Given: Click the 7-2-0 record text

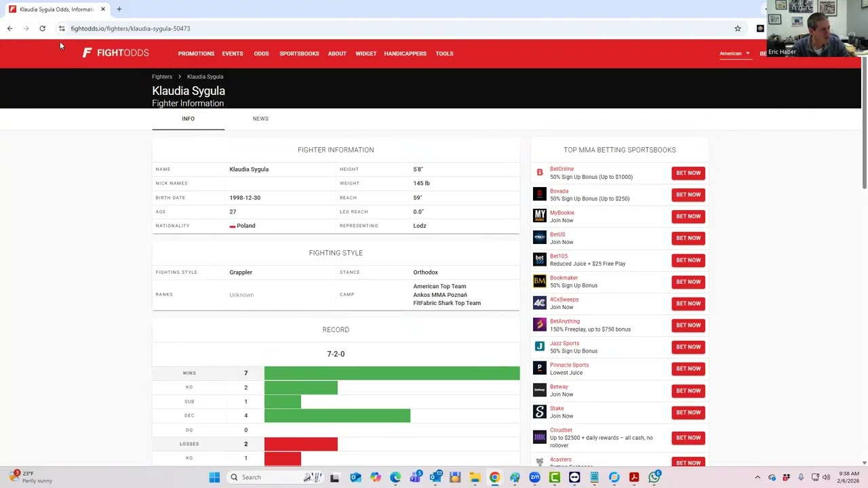Looking at the screenshot, I should click(x=336, y=354).
